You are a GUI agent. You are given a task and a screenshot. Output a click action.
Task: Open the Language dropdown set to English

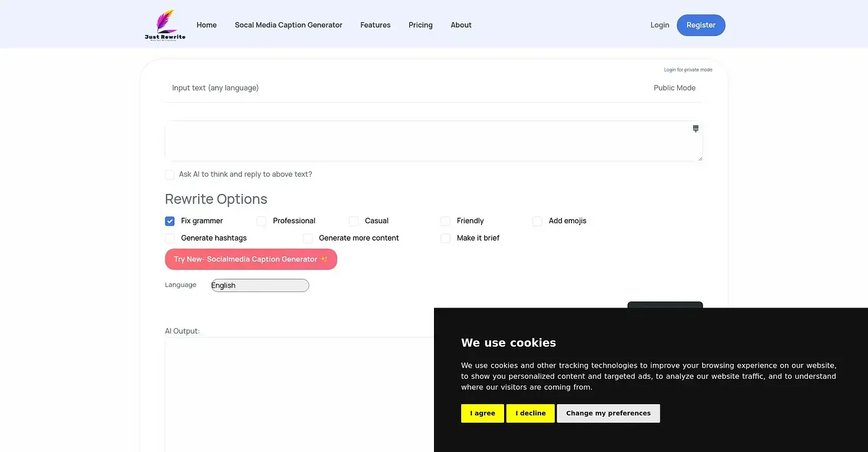(x=260, y=285)
